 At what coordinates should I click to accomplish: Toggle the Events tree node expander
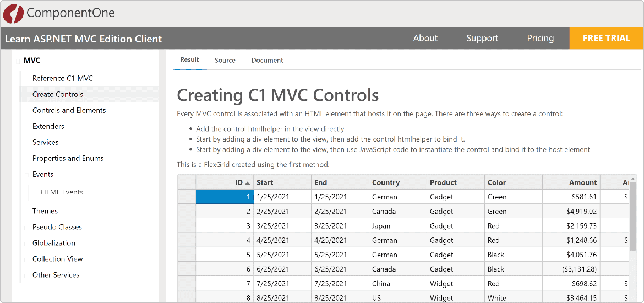(26, 175)
